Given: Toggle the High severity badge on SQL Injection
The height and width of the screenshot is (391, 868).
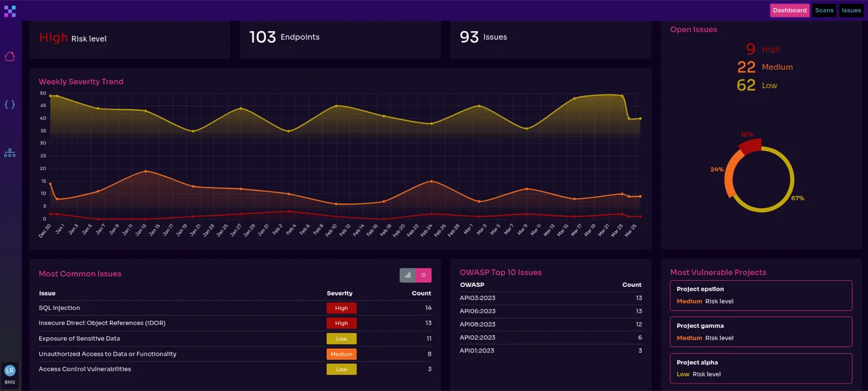Looking at the screenshot, I should pyautogui.click(x=341, y=307).
